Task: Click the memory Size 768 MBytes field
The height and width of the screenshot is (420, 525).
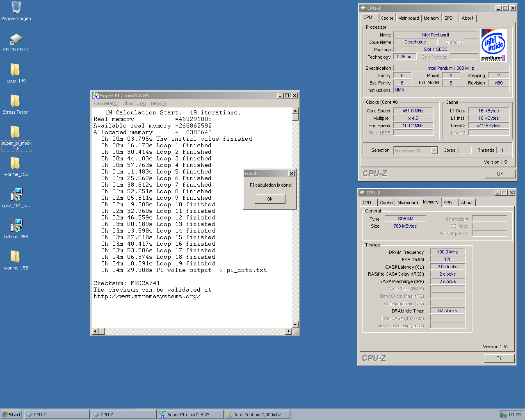Action: [x=405, y=226]
